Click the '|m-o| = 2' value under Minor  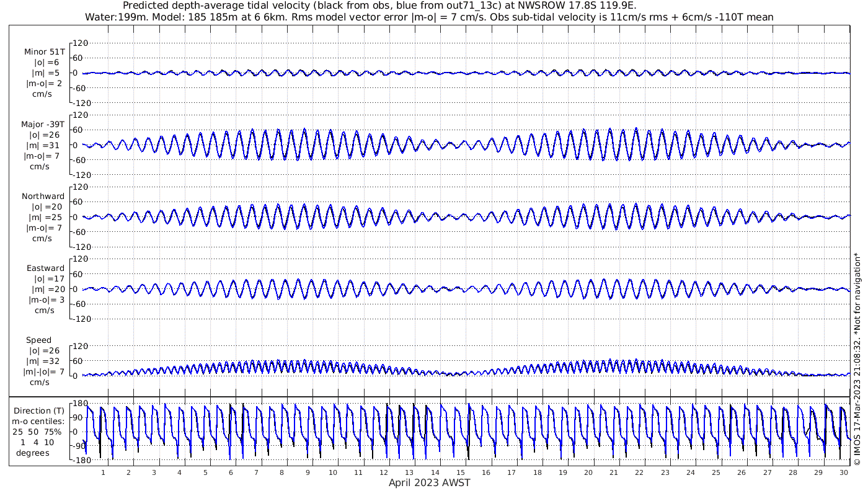coord(43,84)
